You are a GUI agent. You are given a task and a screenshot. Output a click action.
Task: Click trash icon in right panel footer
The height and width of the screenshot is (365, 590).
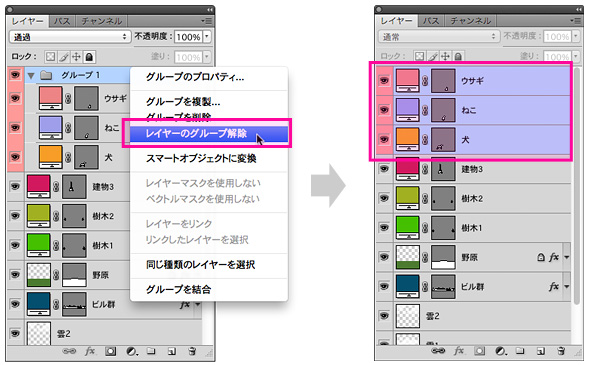pos(561,351)
